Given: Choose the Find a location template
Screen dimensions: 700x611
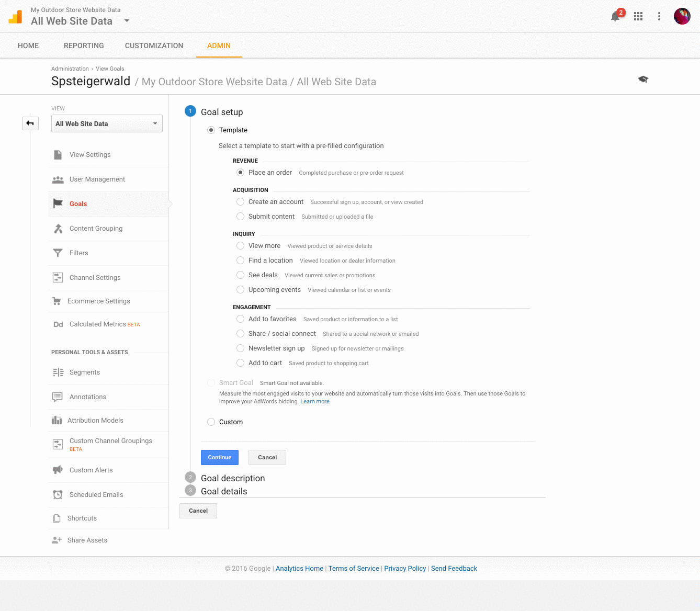Looking at the screenshot, I should pyautogui.click(x=240, y=261).
